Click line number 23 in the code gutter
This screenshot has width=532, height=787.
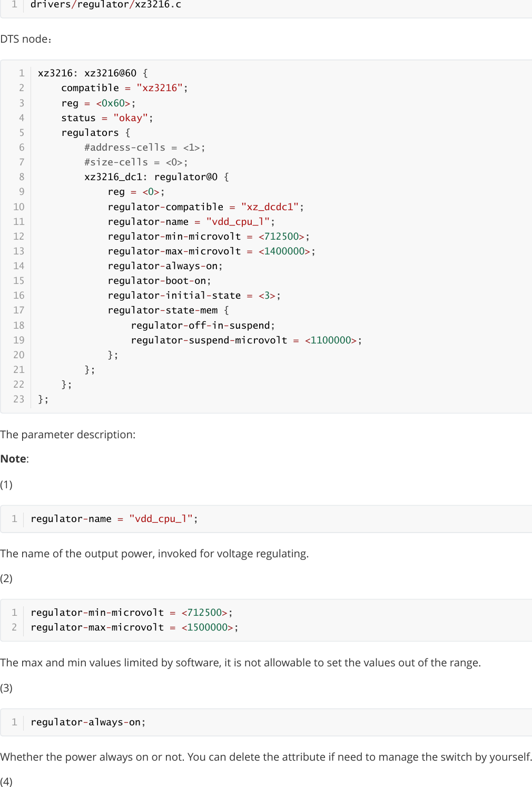(19, 399)
